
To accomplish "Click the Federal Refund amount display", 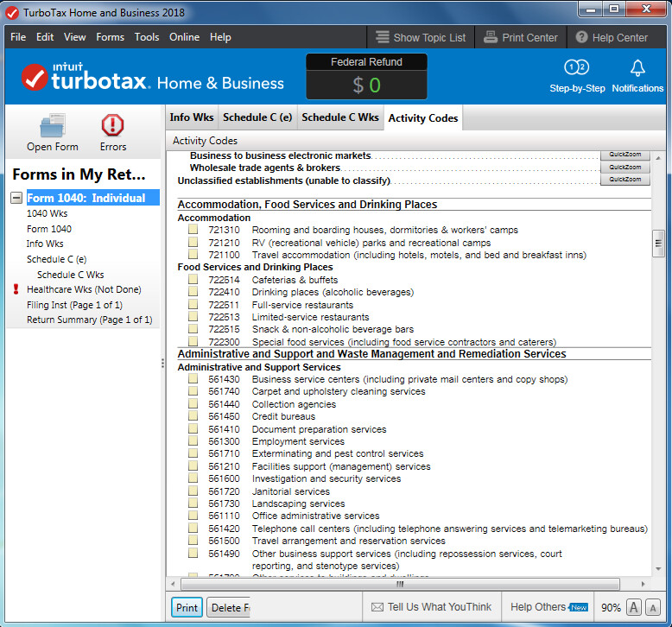I will [x=366, y=85].
